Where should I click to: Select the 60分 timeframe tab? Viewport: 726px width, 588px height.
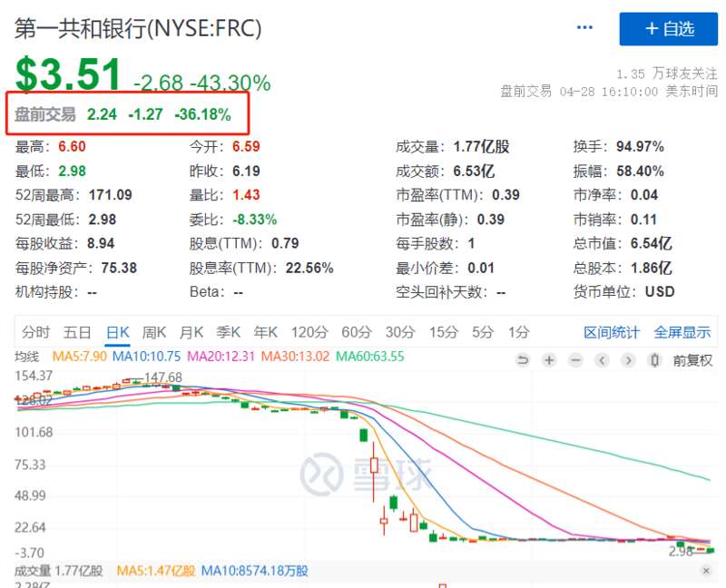click(357, 332)
